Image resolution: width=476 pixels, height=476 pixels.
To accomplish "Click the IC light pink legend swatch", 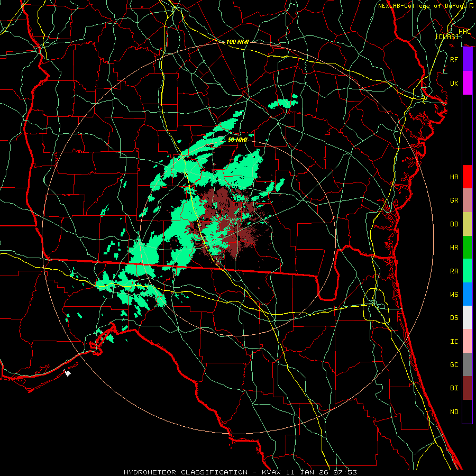I will coord(467,341).
